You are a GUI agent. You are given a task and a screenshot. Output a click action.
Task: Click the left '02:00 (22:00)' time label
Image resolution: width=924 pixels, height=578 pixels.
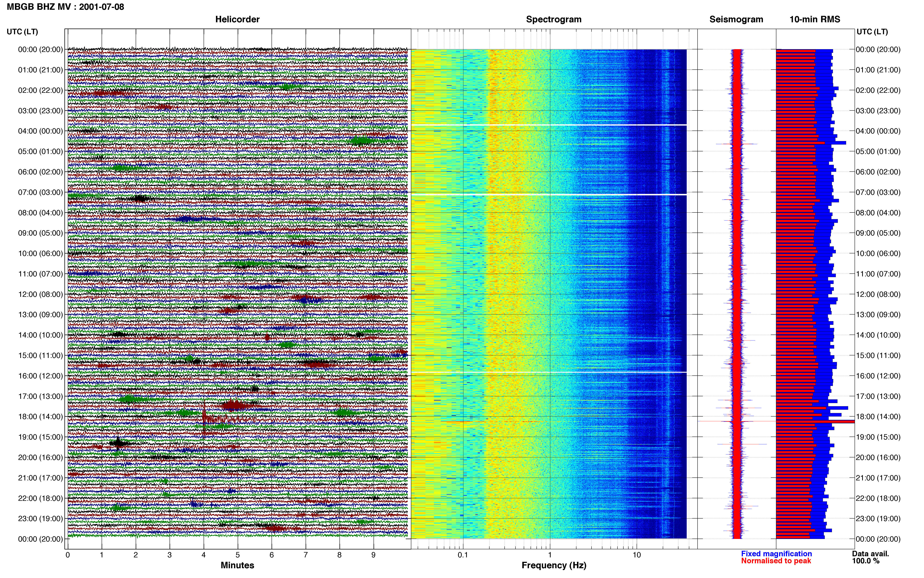41,90
